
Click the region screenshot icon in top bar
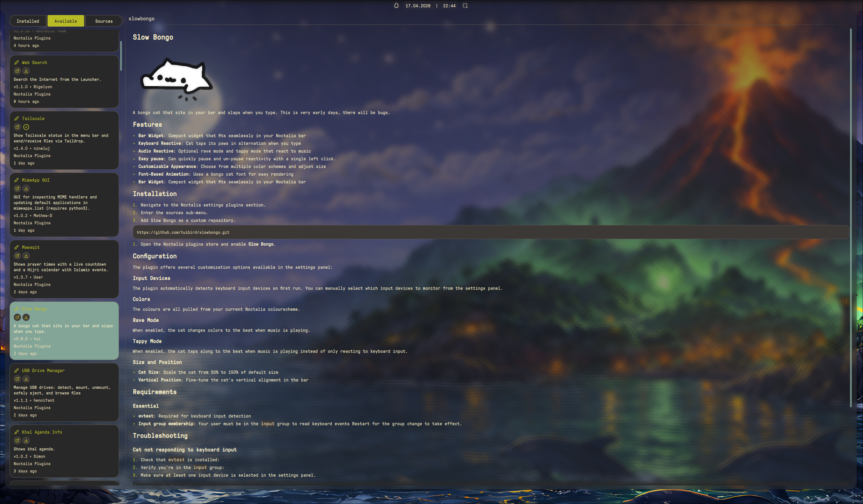click(x=465, y=6)
